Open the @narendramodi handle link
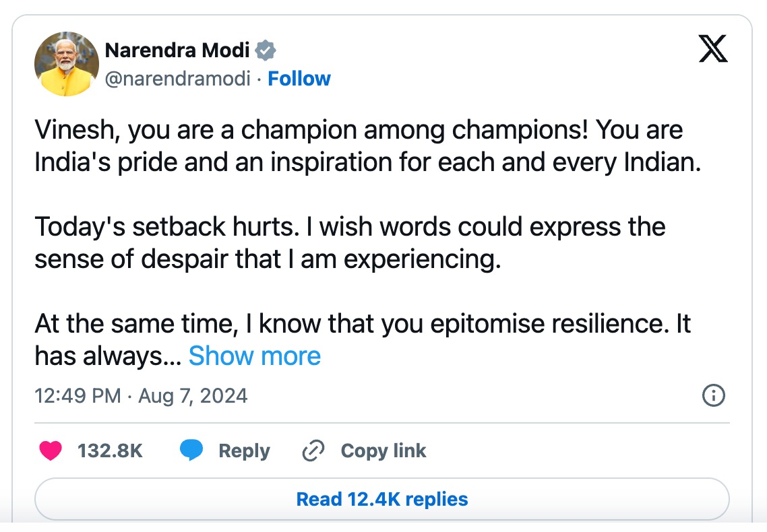The width and height of the screenshot is (767, 532). [x=181, y=79]
